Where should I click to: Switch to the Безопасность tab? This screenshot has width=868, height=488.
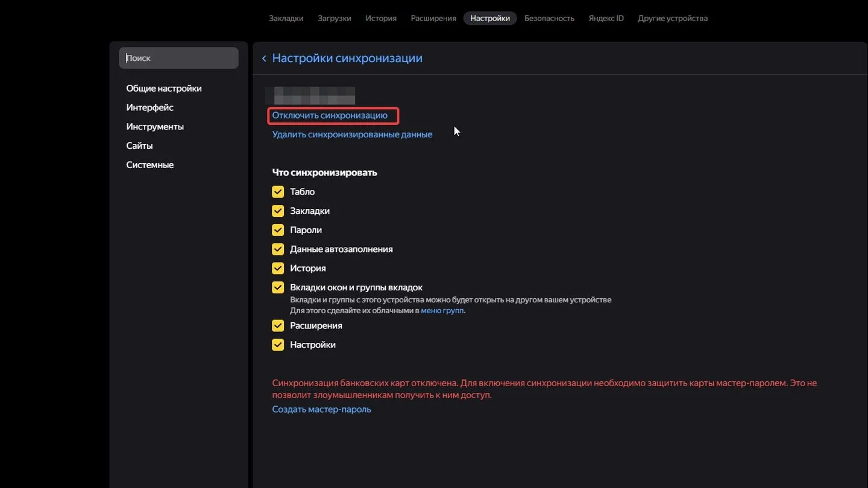pyautogui.click(x=549, y=18)
